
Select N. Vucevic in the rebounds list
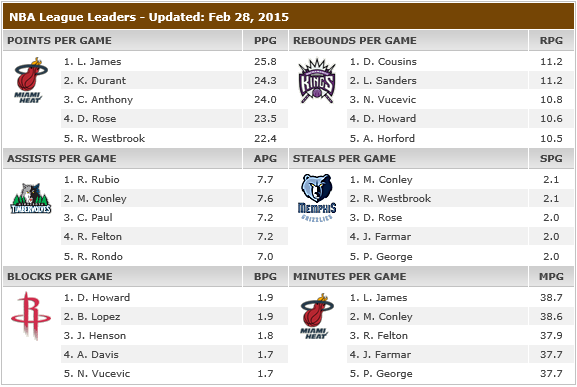coord(389,100)
